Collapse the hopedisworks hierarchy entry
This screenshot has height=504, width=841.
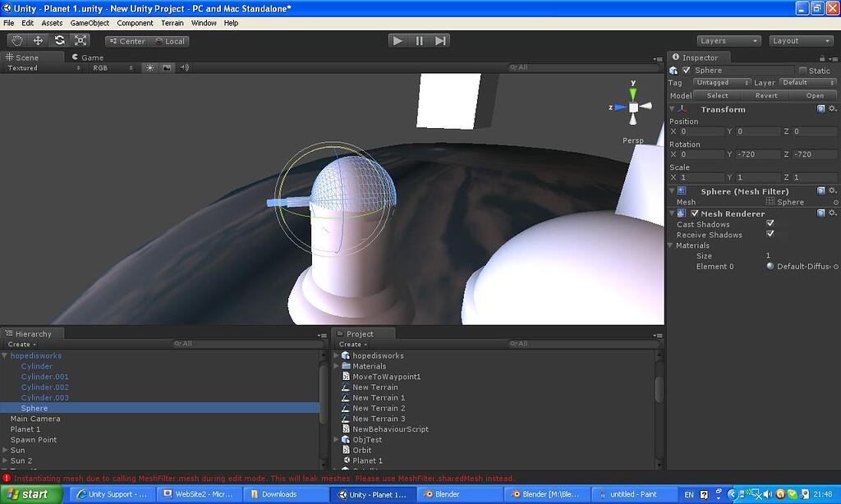(x=6, y=355)
